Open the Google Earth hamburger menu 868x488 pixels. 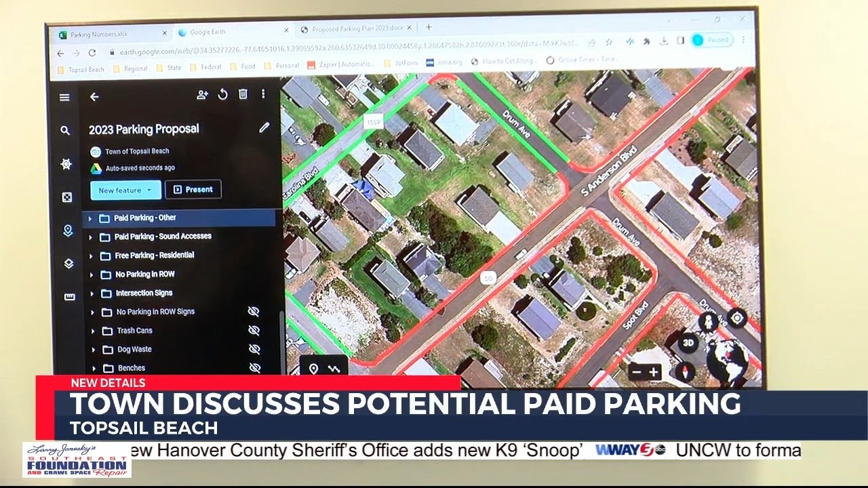pos(64,97)
